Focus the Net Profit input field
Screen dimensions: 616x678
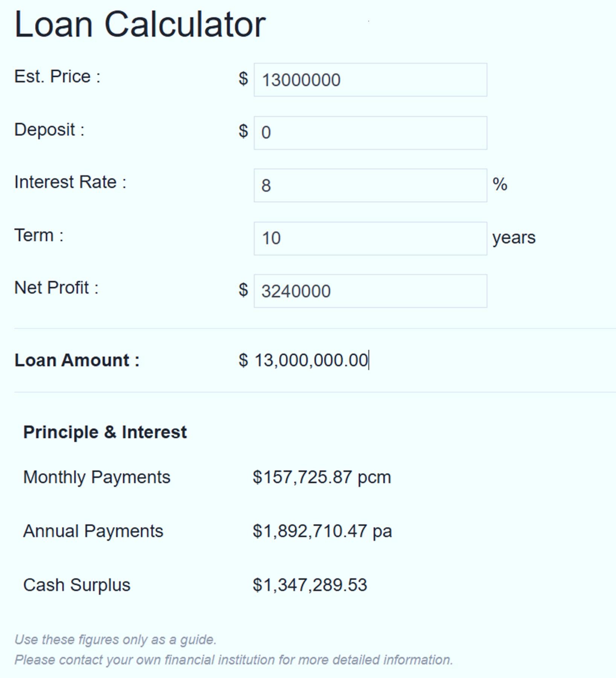tap(370, 291)
